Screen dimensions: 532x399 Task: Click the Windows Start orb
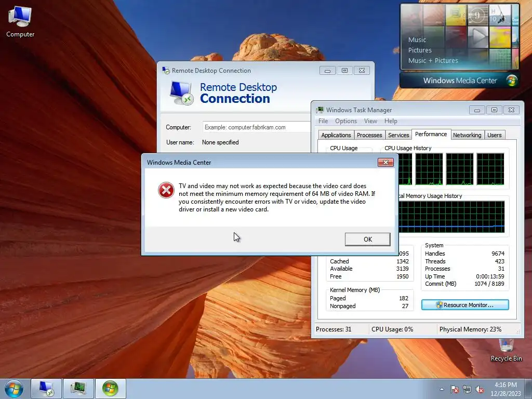click(x=14, y=389)
